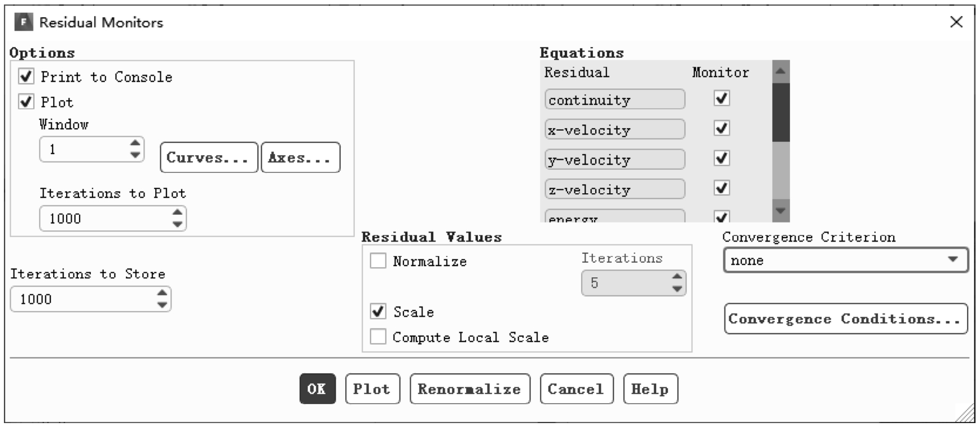980x427 pixels.
Task: Open the Curves... settings button
Action: [209, 157]
